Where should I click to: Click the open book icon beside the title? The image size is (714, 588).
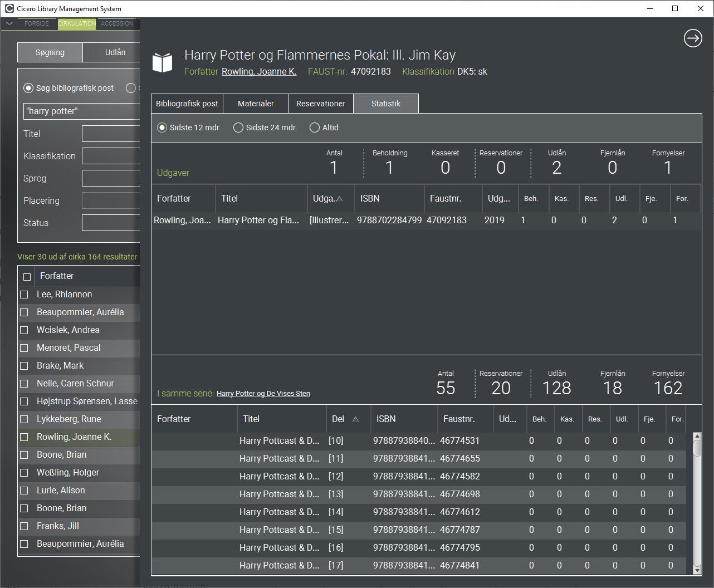coord(163,63)
